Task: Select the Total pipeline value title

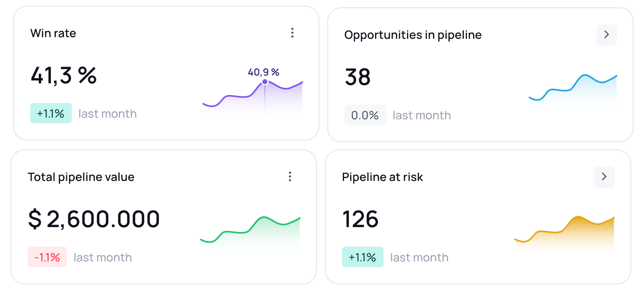Action: (x=81, y=177)
